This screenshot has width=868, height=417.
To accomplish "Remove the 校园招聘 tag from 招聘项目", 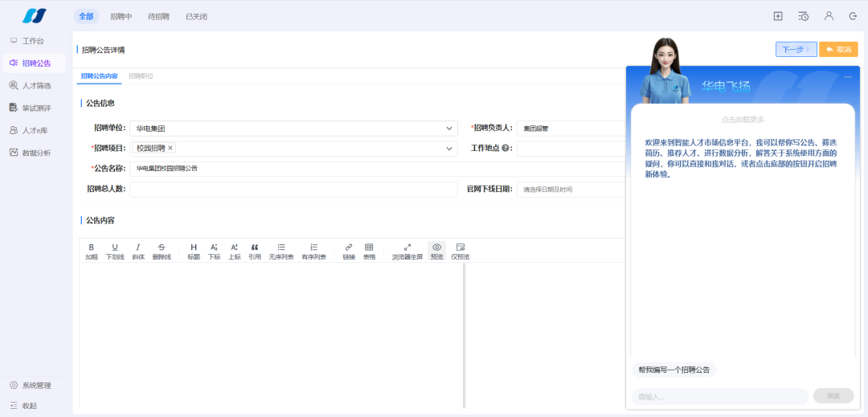I will pyautogui.click(x=170, y=148).
